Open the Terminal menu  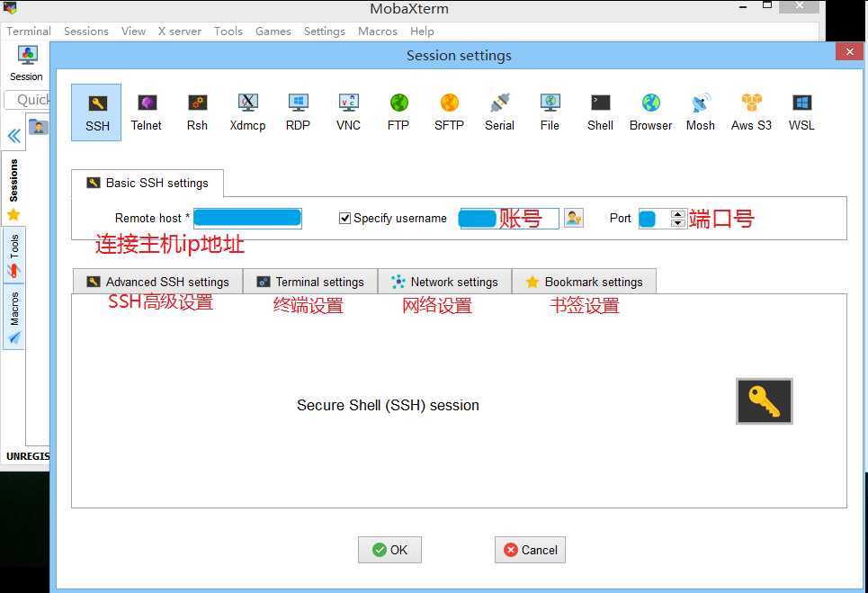point(29,31)
